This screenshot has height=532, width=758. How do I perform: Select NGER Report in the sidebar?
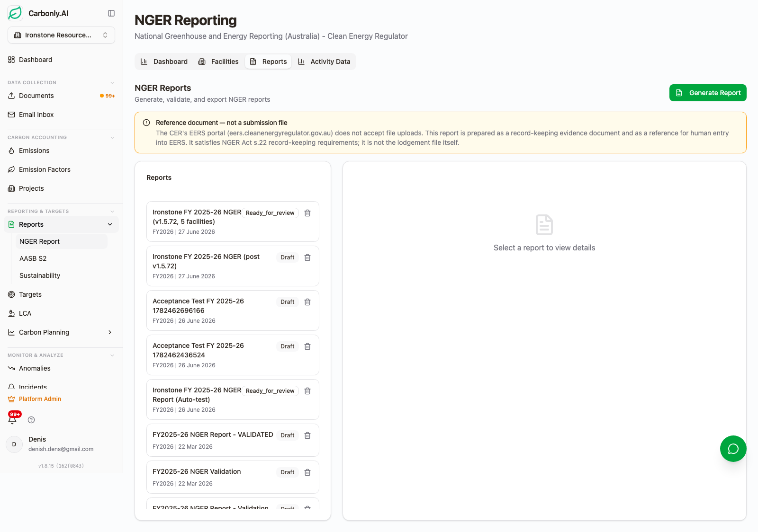click(62, 241)
